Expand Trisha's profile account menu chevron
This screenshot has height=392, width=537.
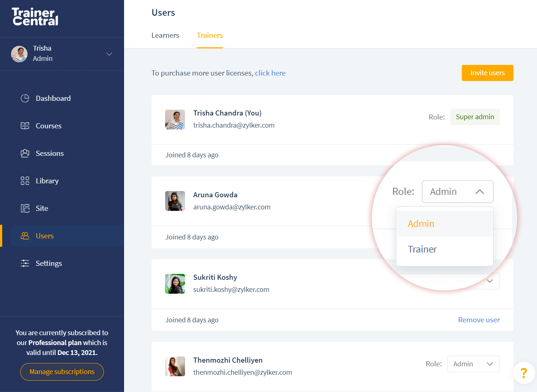tap(109, 54)
